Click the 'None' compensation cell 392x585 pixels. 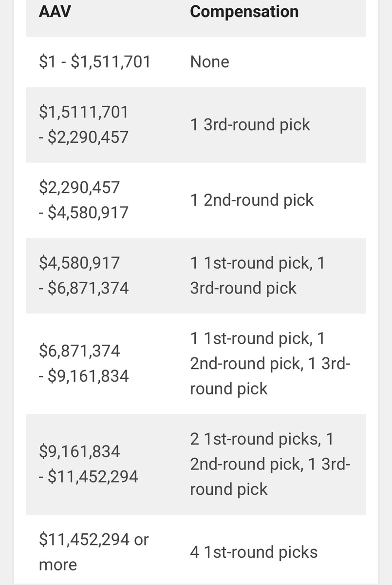point(209,62)
